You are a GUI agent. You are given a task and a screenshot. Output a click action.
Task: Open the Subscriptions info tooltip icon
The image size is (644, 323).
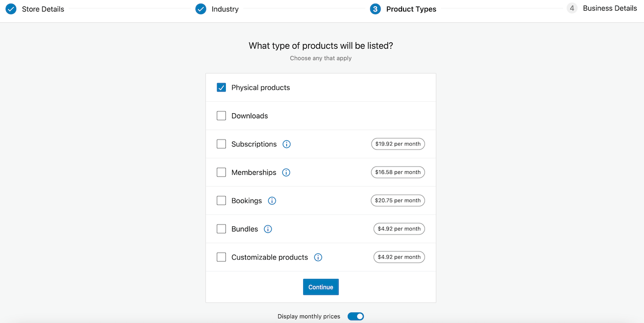click(x=286, y=144)
